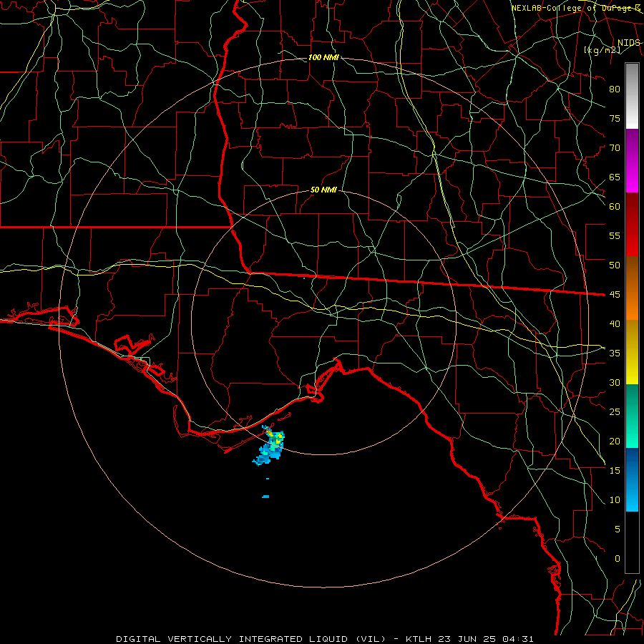This screenshot has height=644, width=644.
Task: Click the "50 NMI" range ring label
Action: (x=323, y=190)
